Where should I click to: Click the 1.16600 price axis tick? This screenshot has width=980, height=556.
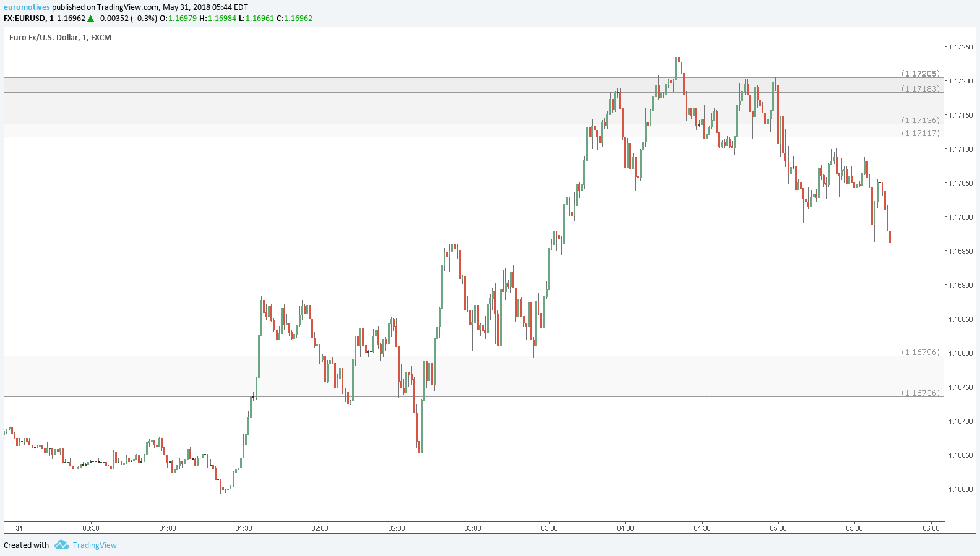coord(961,489)
